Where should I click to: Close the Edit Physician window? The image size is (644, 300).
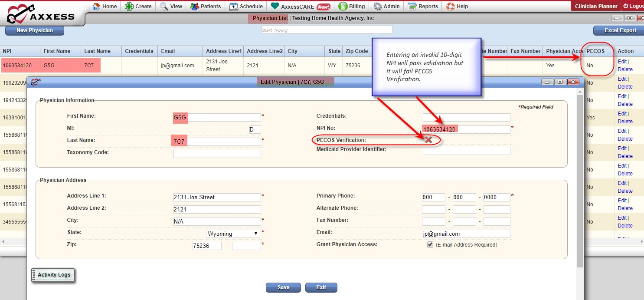(x=573, y=82)
